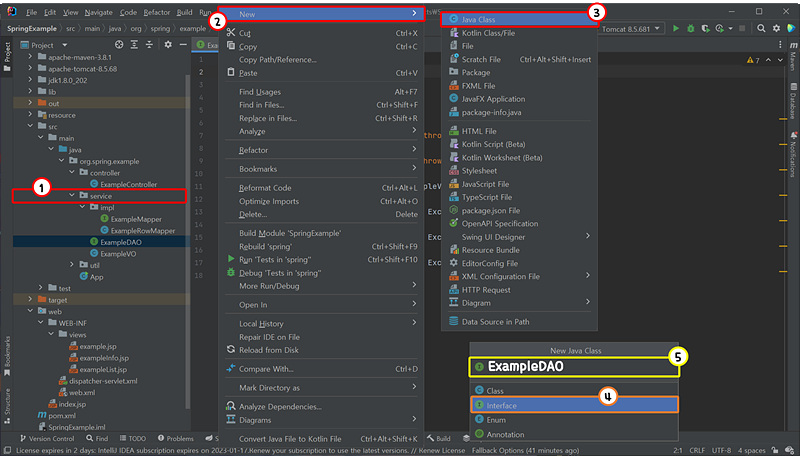Click Find tool window button at bottom

click(97, 438)
